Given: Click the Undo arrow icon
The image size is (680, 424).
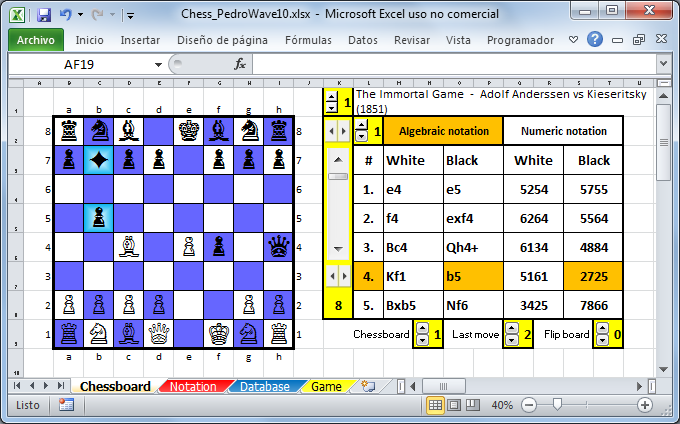Looking at the screenshot, I should point(65,15).
